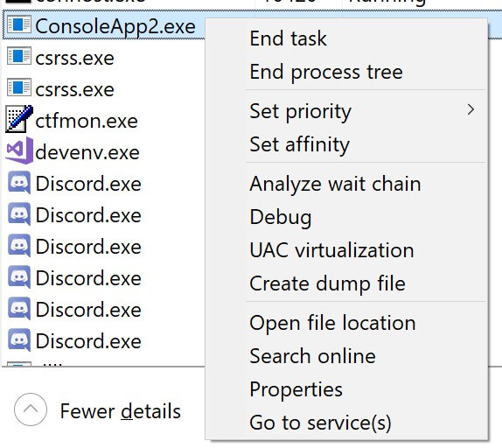Choose Set affinity option

tap(346, 144)
